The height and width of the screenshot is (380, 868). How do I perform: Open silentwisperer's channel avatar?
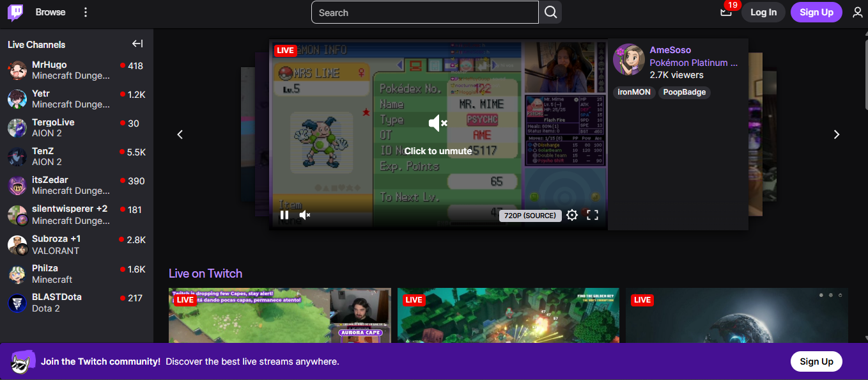tap(17, 215)
